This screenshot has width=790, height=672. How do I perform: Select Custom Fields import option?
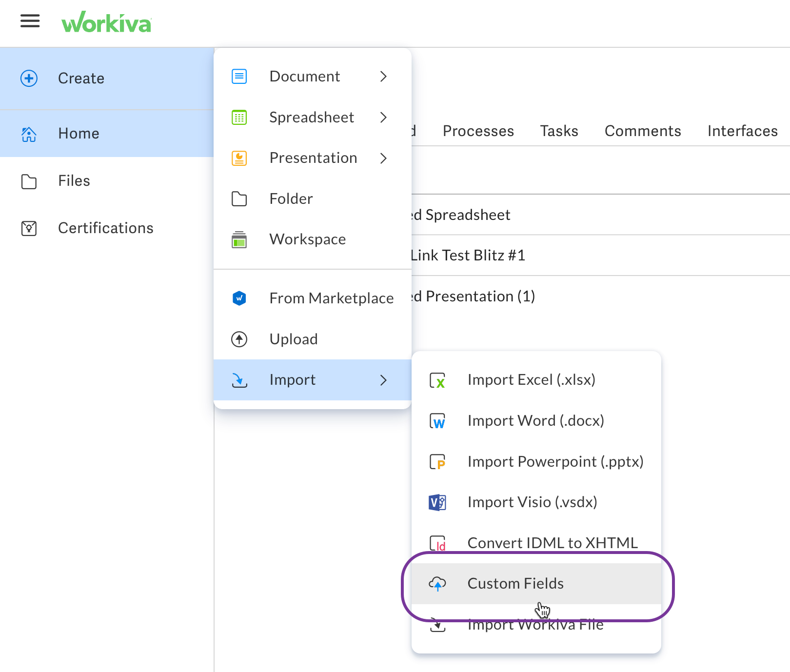pyautogui.click(x=536, y=584)
